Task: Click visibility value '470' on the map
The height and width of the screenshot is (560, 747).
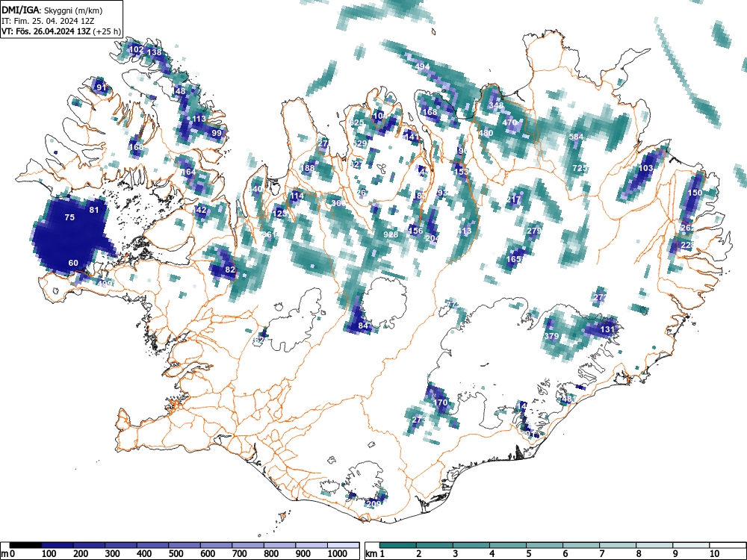Action: coord(509,122)
